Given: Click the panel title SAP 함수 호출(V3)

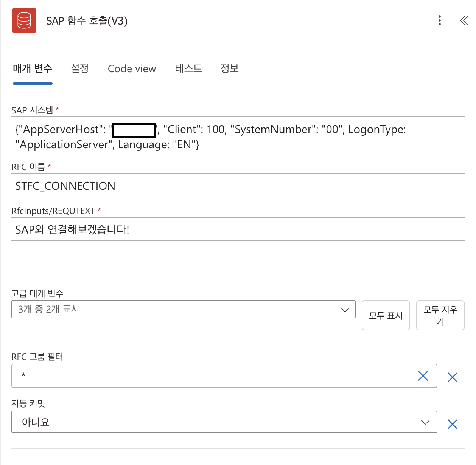Looking at the screenshot, I should pos(87,21).
